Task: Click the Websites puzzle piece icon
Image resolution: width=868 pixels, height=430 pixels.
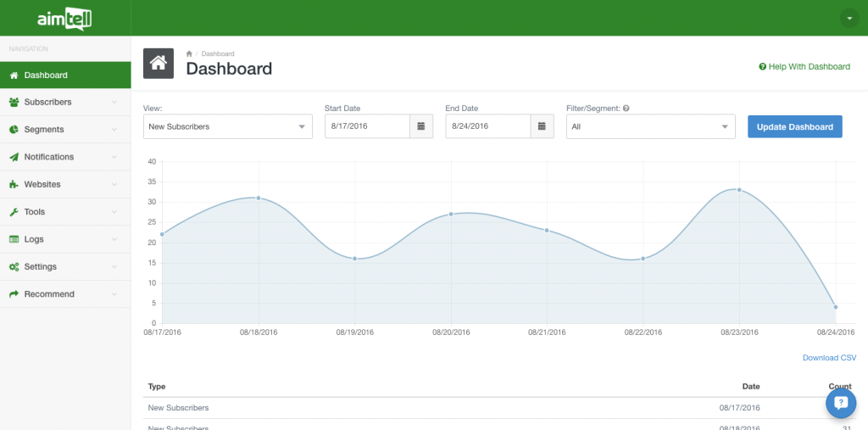Action: [14, 185]
